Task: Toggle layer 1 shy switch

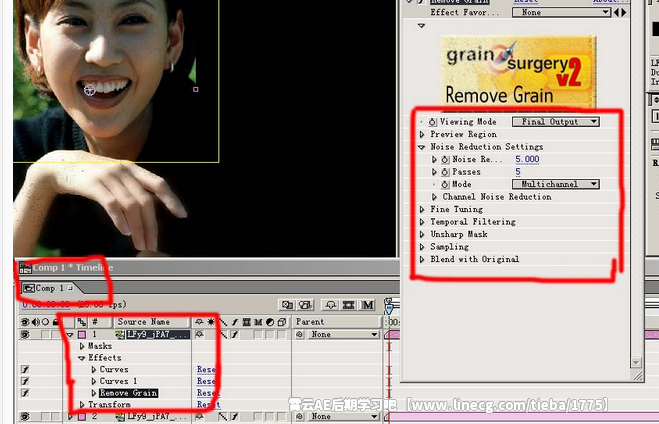Action: (199, 334)
